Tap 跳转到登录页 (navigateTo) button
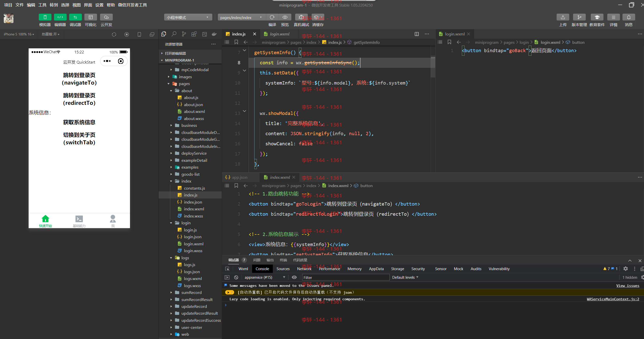 point(79,79)
